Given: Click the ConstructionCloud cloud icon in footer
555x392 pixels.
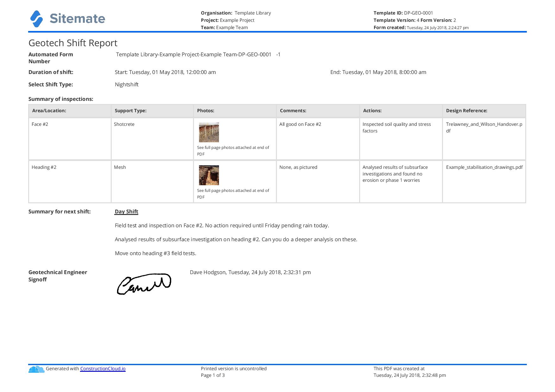Looking at the screenshot, I should (x=36, y=369).
